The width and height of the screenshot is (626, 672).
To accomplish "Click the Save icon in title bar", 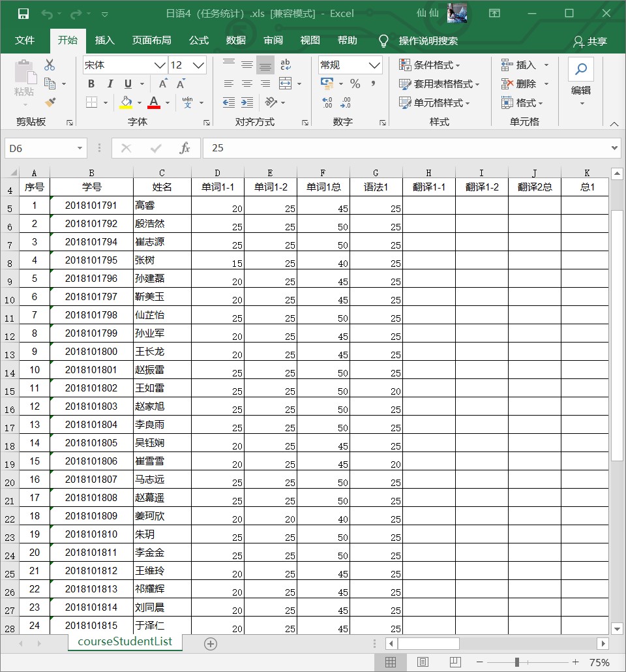I will 23,14.
